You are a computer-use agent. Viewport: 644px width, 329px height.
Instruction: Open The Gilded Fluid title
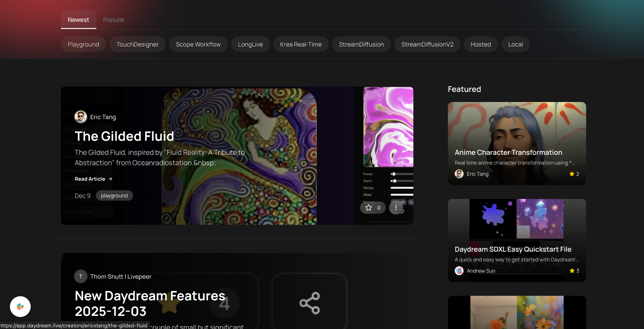[124, 136]
